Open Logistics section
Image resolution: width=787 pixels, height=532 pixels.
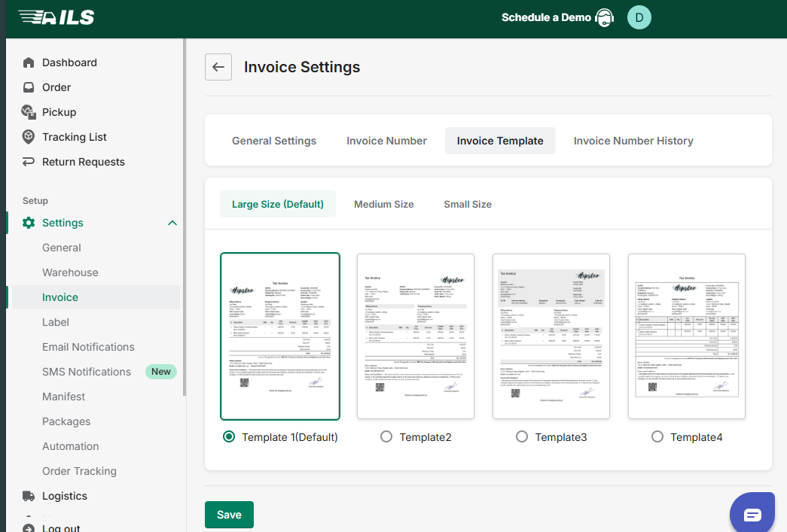65,496
